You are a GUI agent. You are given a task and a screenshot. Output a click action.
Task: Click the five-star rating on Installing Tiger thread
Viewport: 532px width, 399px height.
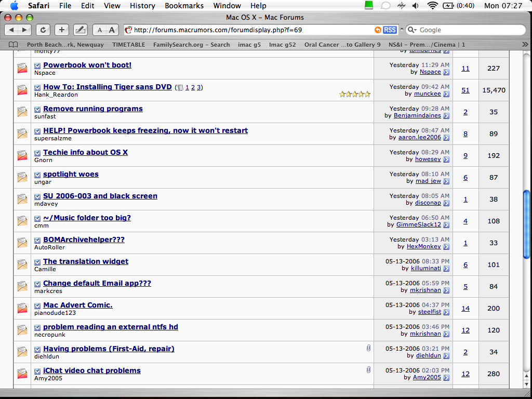coord(354,94)
